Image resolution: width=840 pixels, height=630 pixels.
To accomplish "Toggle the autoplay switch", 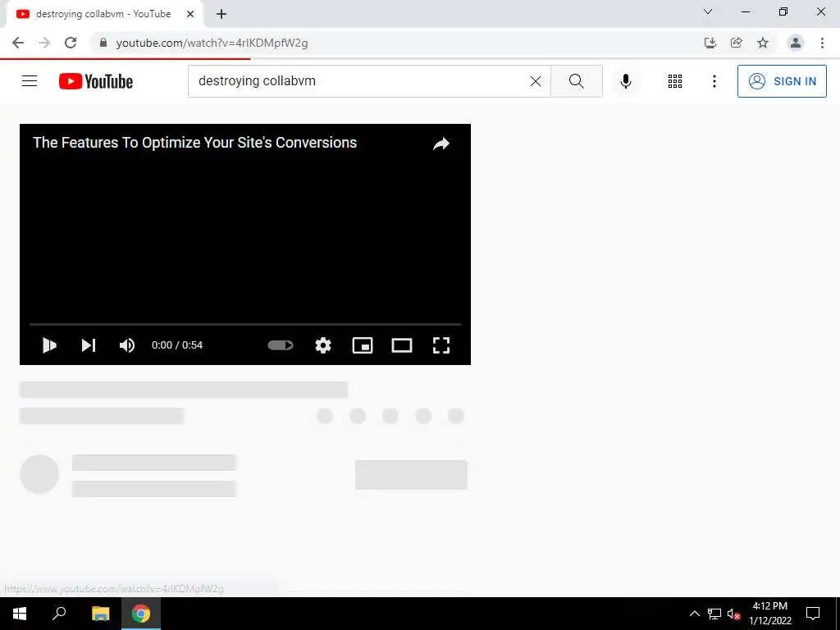I will (x=281, y=345).
